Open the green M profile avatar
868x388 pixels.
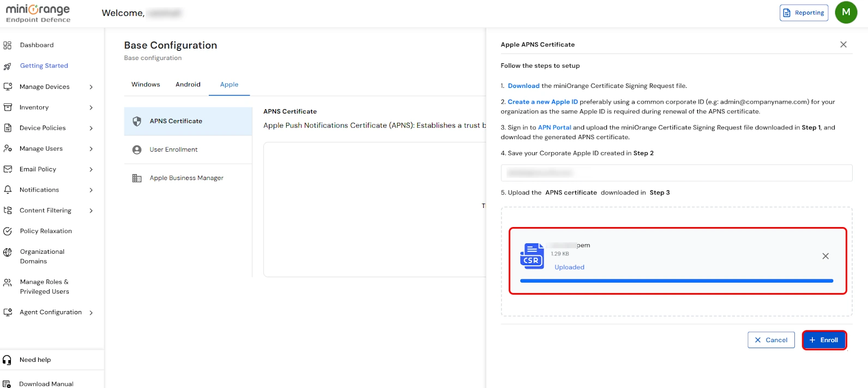click(846, 13)
